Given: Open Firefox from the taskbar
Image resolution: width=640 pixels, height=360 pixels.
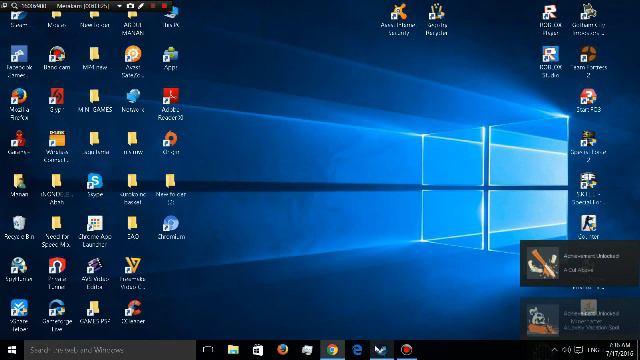Looking at the screenshot, I should (282, 350).
